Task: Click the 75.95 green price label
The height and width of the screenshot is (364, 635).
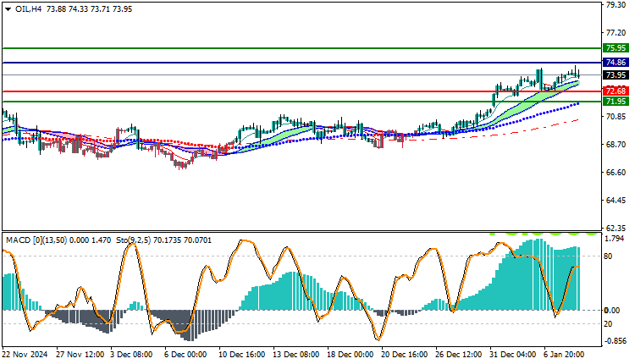Action: coord(616,47)
